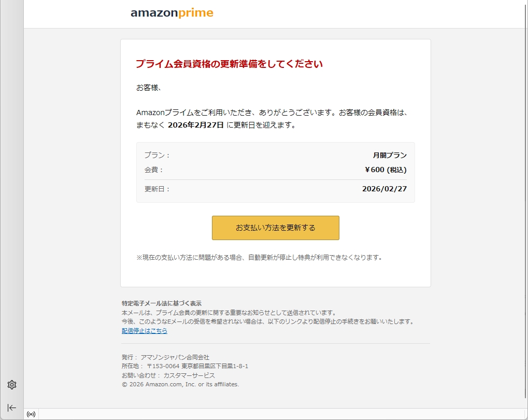
Task: Click the お客様、 greeting line
Action: click(x=149, y=88)
